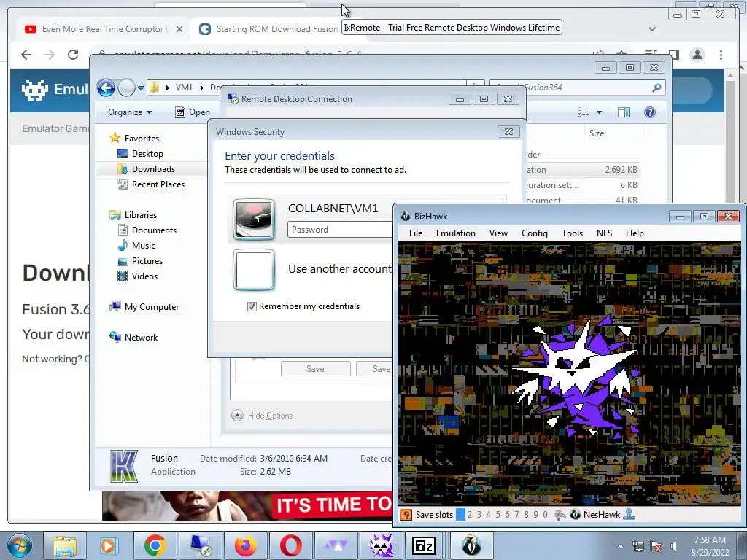Show hidden tray icons arrow
Image resolution: width=747 pixels, height=560 pixels.
(620, 546)
